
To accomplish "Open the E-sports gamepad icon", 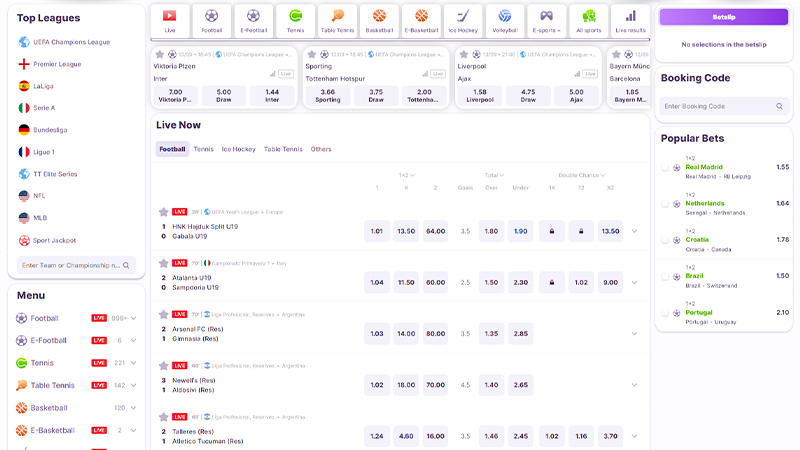I will (x=546, y=16).
